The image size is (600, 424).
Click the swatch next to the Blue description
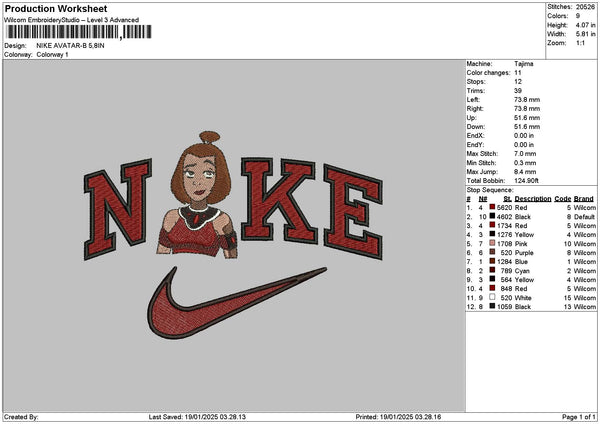(x=492, y=261)
